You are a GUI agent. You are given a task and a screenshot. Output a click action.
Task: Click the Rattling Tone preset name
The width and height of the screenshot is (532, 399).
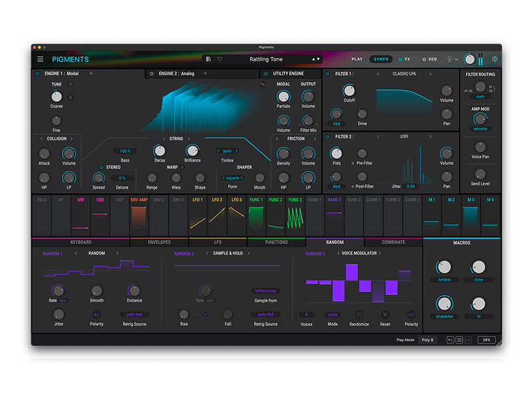266,59
